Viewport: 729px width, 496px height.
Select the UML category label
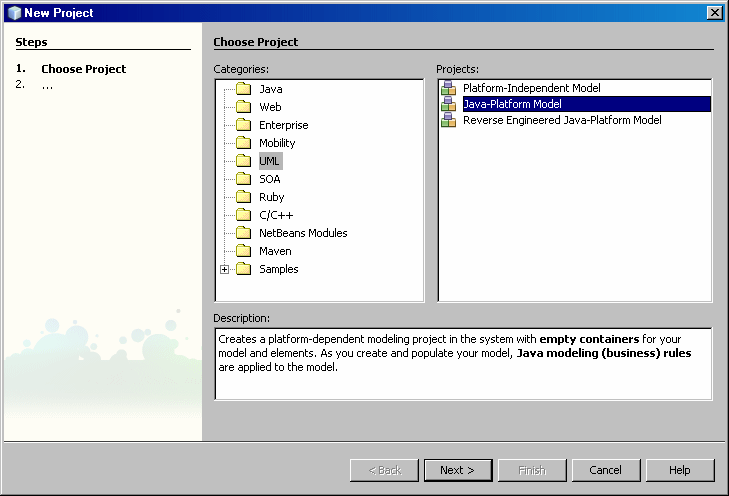click(x=269, y=161)
